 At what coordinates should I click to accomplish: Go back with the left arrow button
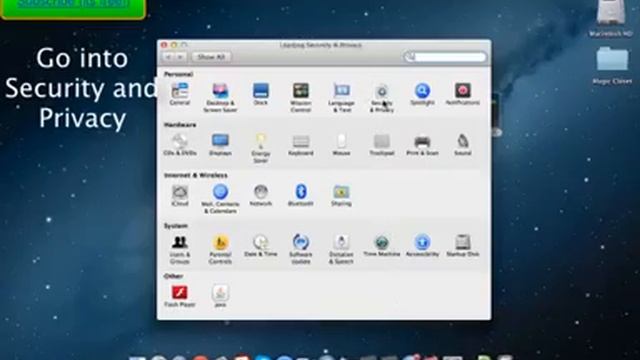pos(168,57)
